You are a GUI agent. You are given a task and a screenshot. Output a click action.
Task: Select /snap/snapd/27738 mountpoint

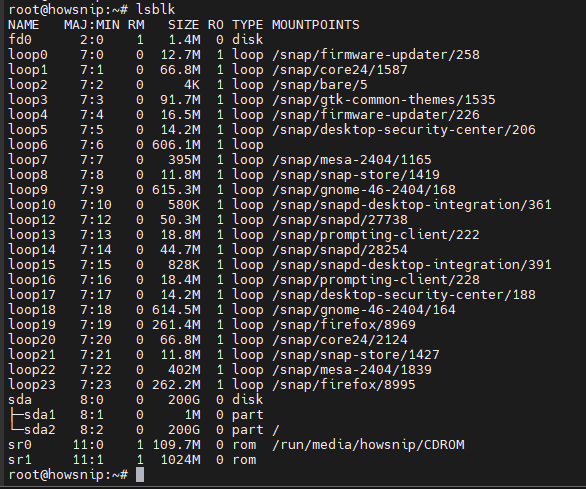339,220
